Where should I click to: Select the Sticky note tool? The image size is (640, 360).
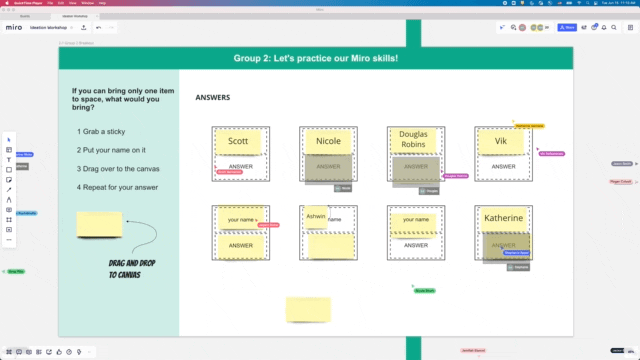pyautogui.click(x=9, y=180)
